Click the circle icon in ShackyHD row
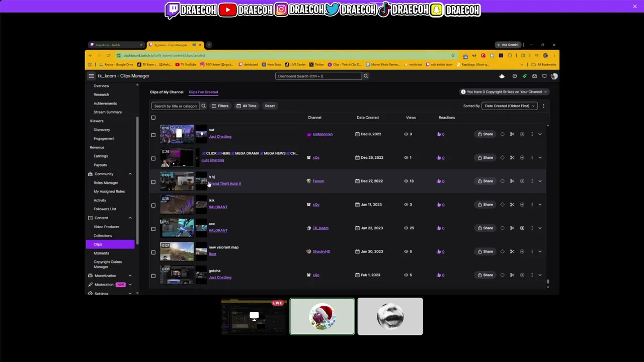Viewport: 644px width, 362px height. [x=502, y=251]
